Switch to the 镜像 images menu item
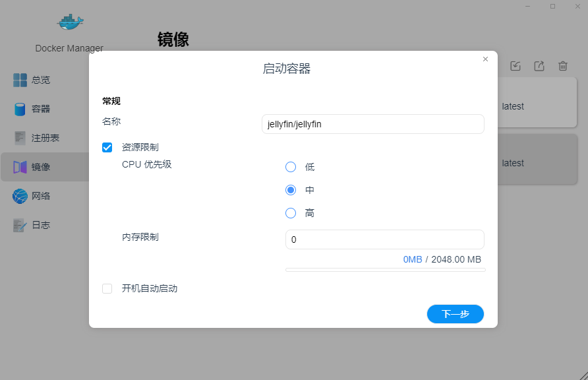This screenshot has height=380, width=588. pyautogui.click(x=41, y=167)
